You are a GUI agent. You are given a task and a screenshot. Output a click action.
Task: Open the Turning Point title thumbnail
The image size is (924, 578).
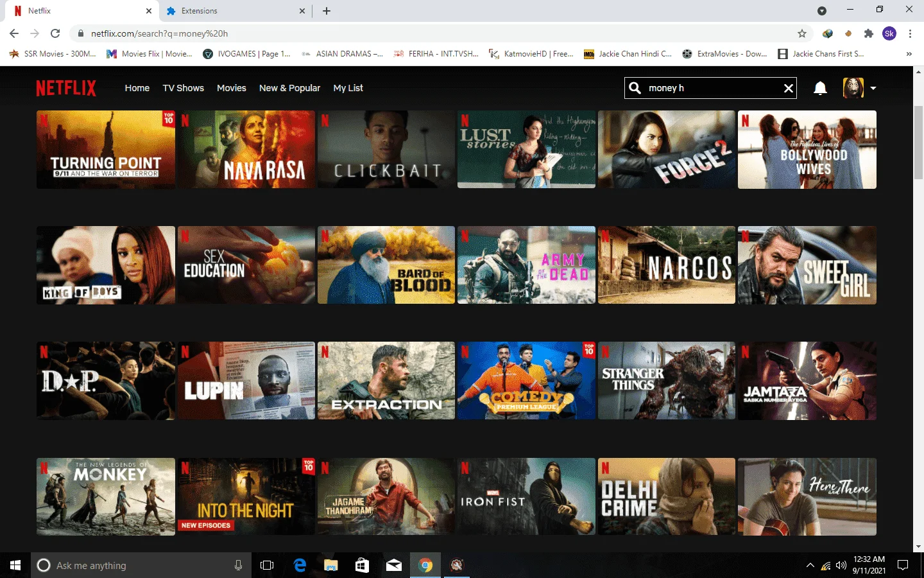click(x=106, y=150)
